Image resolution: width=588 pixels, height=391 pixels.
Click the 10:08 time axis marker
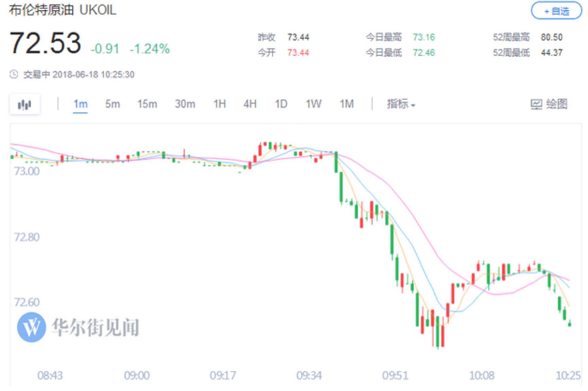[x=482, y=375]
